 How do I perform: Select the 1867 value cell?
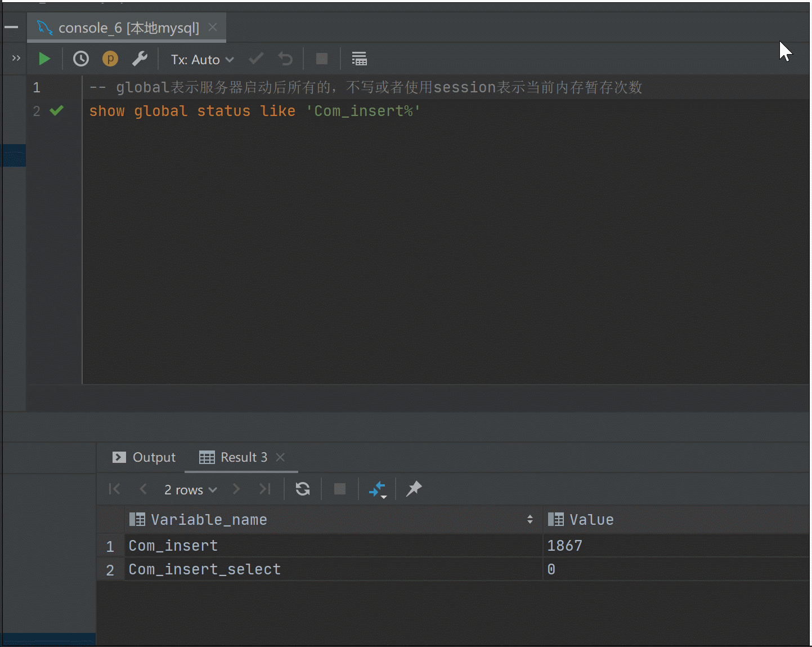[676, 546]
